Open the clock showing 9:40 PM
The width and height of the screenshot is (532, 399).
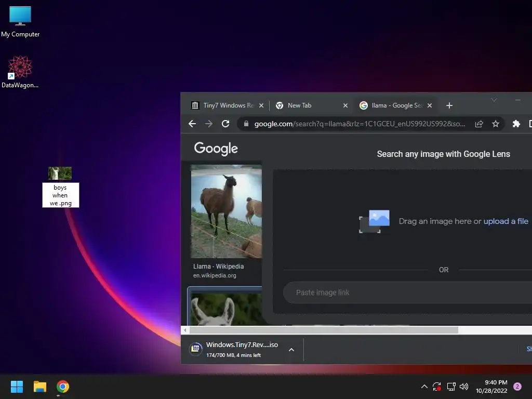tap(491, 387)
